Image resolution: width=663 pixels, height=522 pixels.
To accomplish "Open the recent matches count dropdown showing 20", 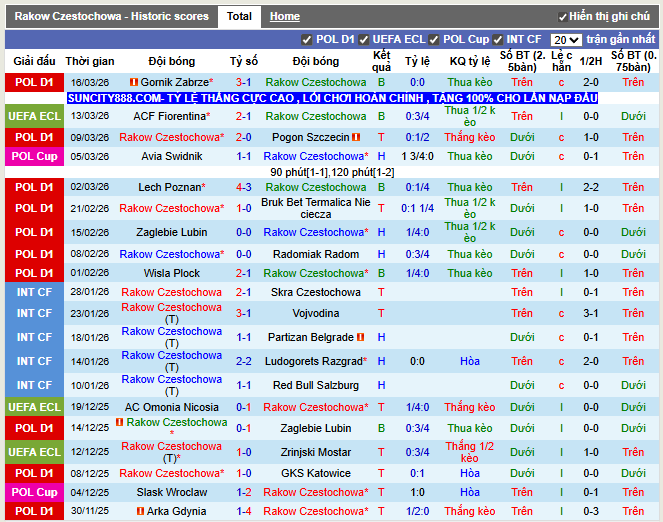I will point(566,40).
